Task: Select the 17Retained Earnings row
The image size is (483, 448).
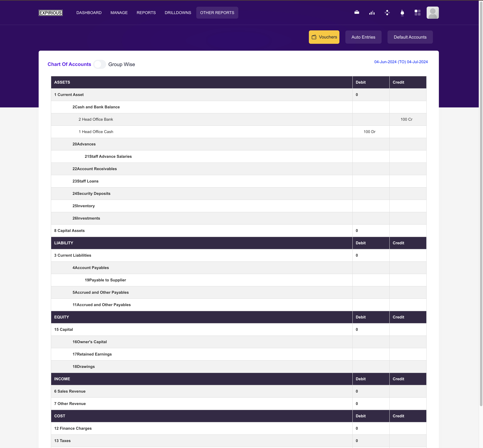Action: (239, 354)
